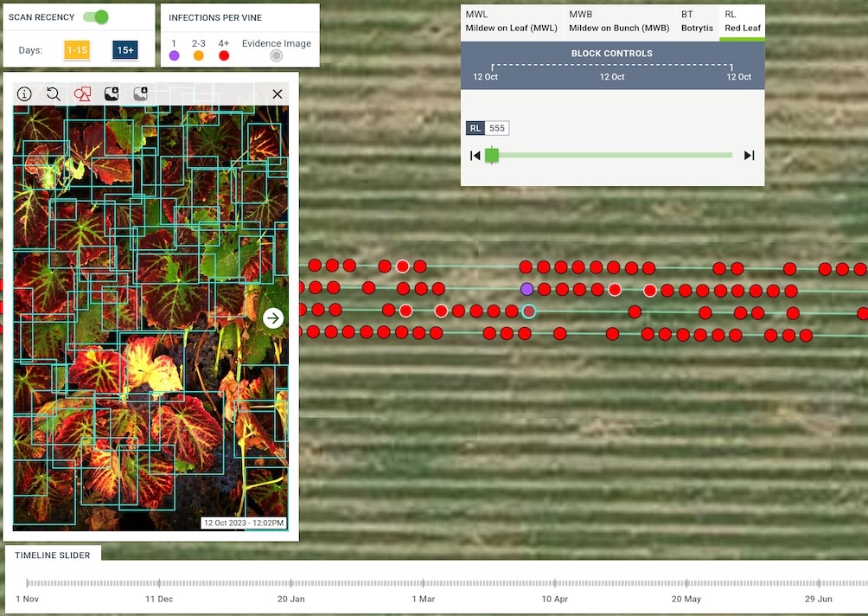Click the green block slider handle
The image size is (868, 616).
[492, 156]
